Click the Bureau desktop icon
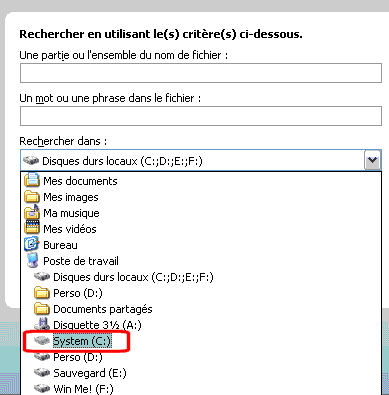Screen dimensions: 389x395 32,244
